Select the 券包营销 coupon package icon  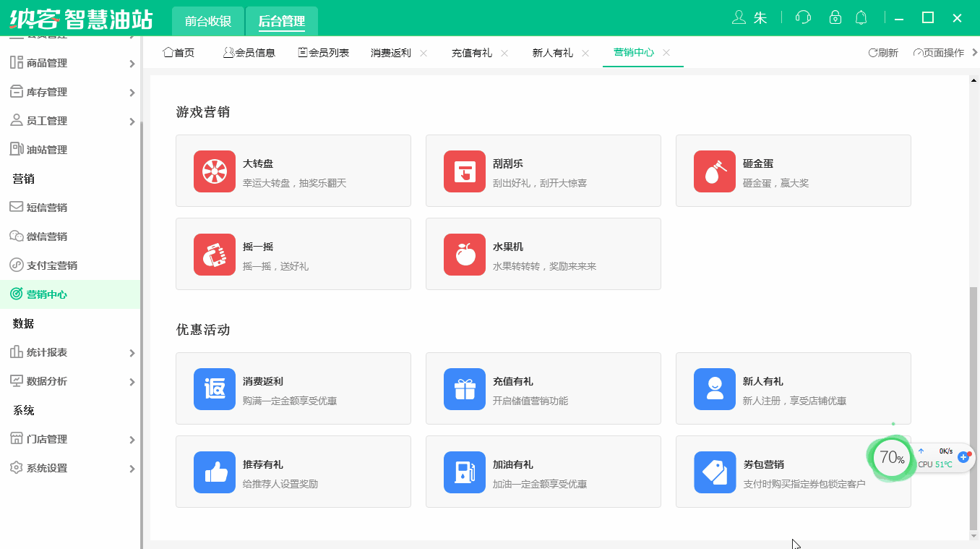click(x=714, y=472)
